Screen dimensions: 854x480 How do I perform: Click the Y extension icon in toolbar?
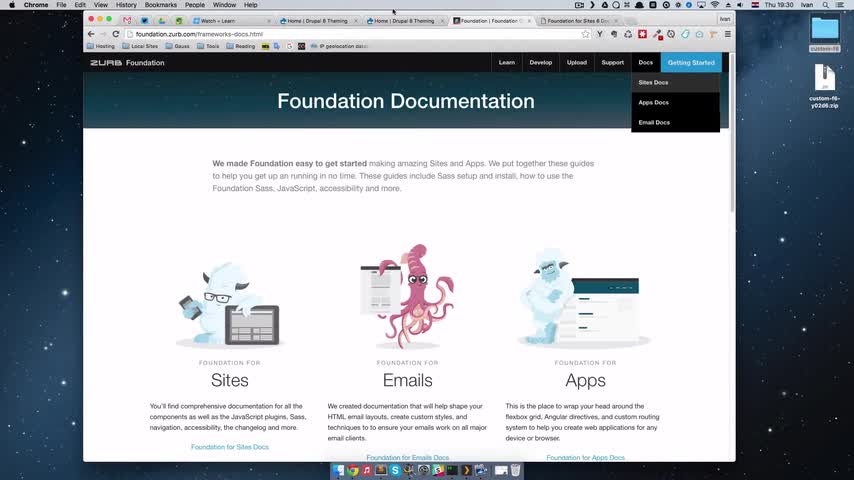600,34
